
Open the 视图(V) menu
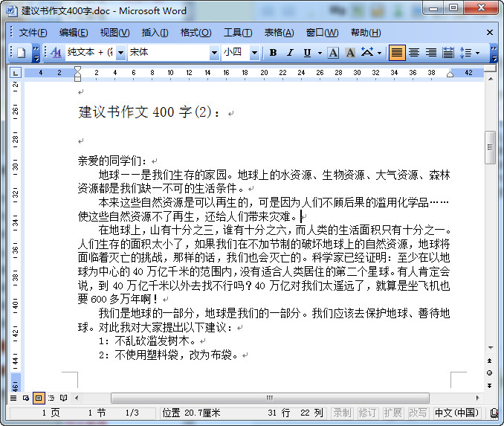pos(114,33)
